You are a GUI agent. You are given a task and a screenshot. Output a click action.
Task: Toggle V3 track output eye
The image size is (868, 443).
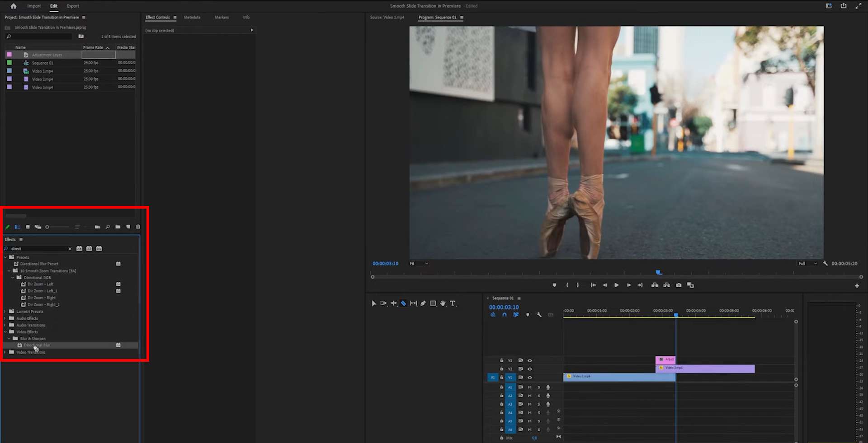click(x=530, y=360)
